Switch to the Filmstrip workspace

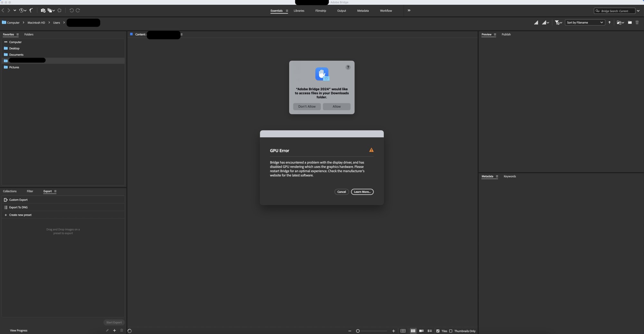[321, 11]
